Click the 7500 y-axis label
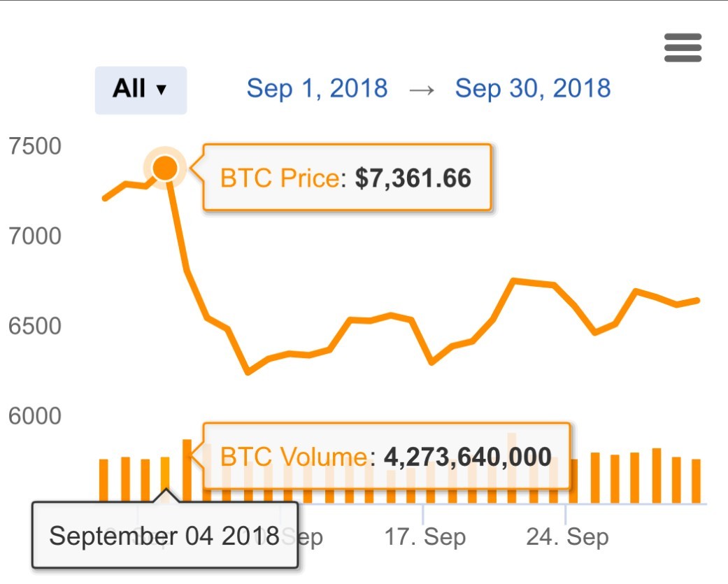 35,146
